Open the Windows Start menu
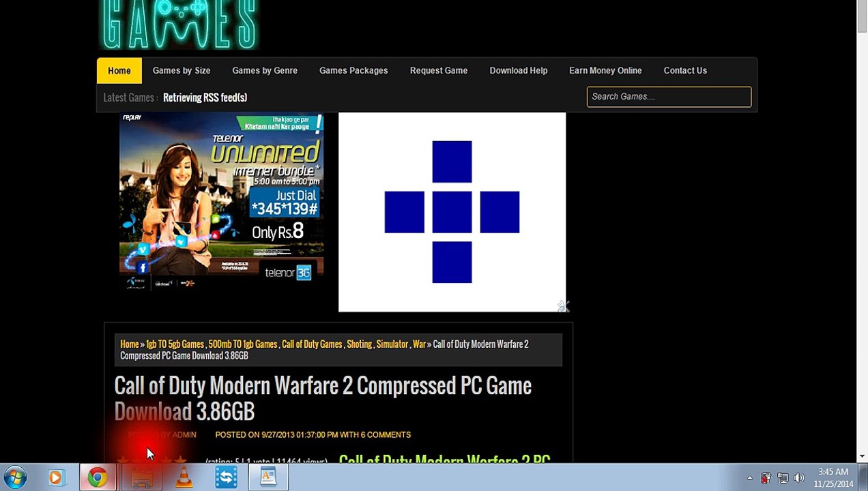Screen dimensions: 868x491 (x=15, y=477)
